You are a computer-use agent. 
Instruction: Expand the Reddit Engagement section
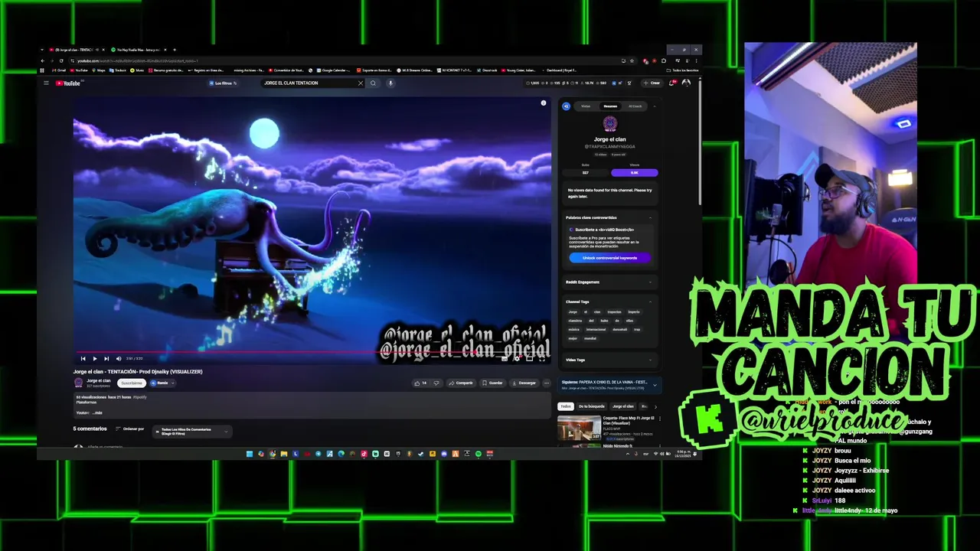(x=650, y=282)
